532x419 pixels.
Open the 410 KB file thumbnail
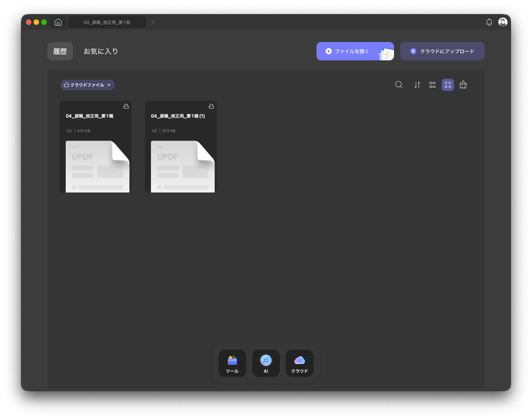[97, 167]
